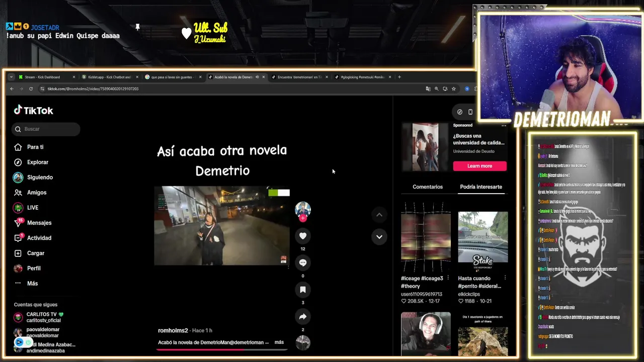Click the install app icon in address bar
644x362 pixels.
445,89
